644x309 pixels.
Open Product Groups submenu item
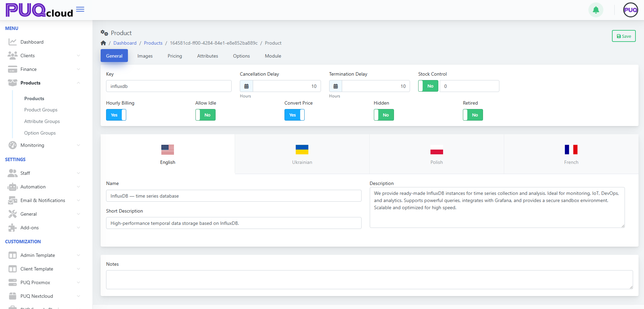click(x=41, y=110)
